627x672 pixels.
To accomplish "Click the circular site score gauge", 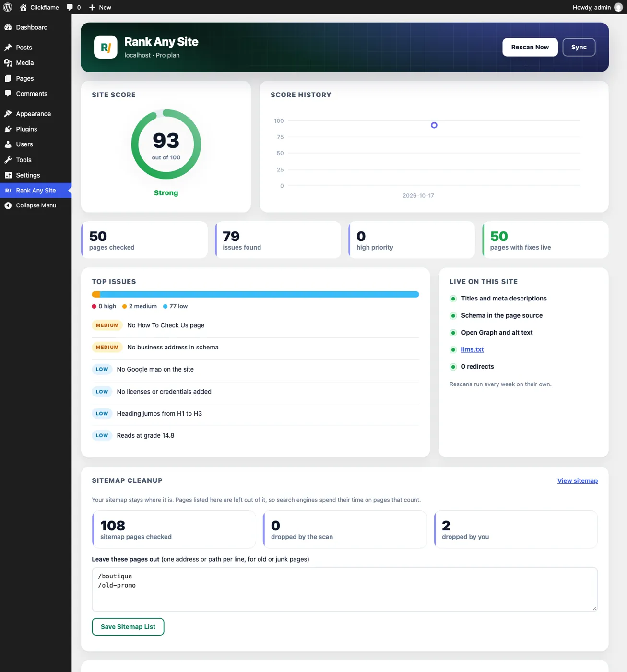I will click(166, 144).
